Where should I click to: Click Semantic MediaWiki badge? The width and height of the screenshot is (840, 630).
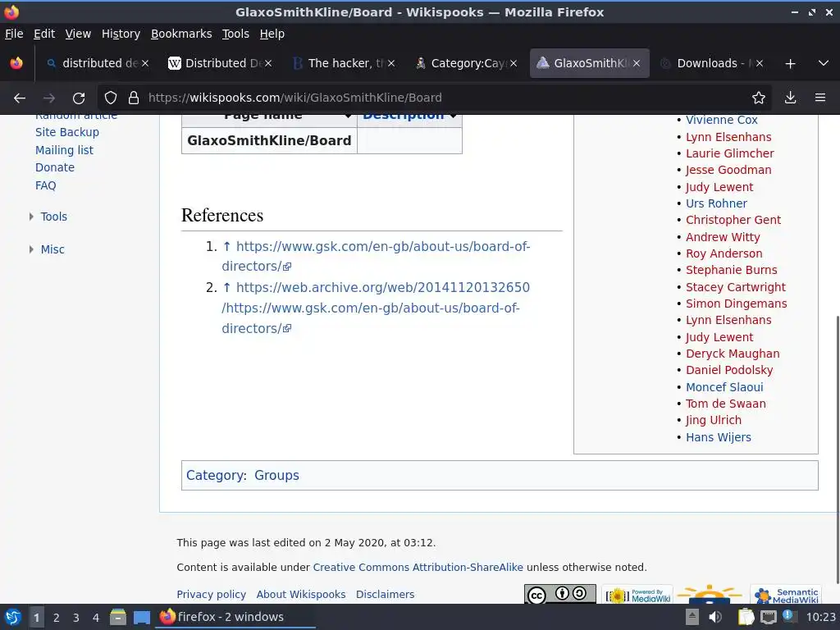coord(785,594)
